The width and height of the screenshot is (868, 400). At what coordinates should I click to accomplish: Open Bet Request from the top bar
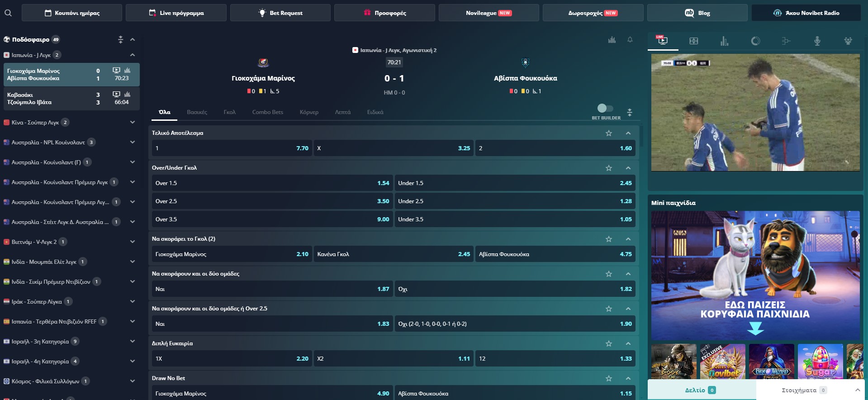coord(280,13)
